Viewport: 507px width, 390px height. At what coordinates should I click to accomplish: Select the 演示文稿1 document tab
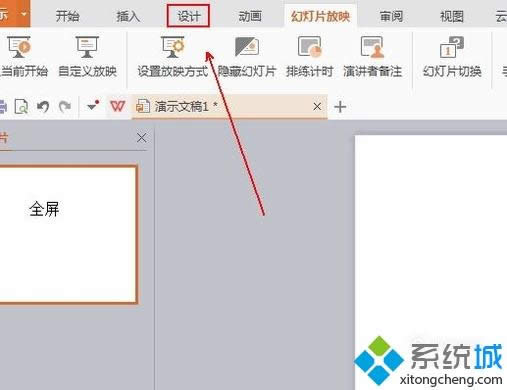coord(230,107)
